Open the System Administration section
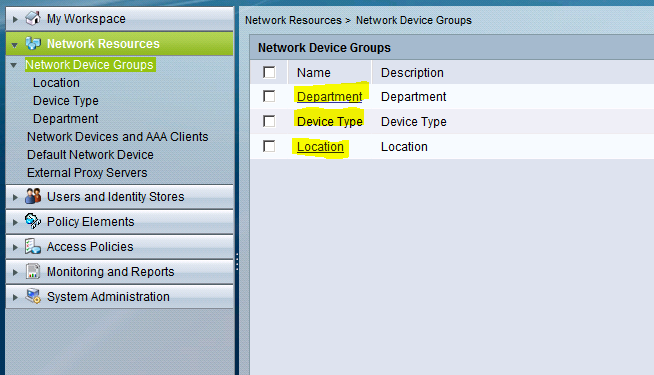This screenshot has height=375, width=654. 120,297
